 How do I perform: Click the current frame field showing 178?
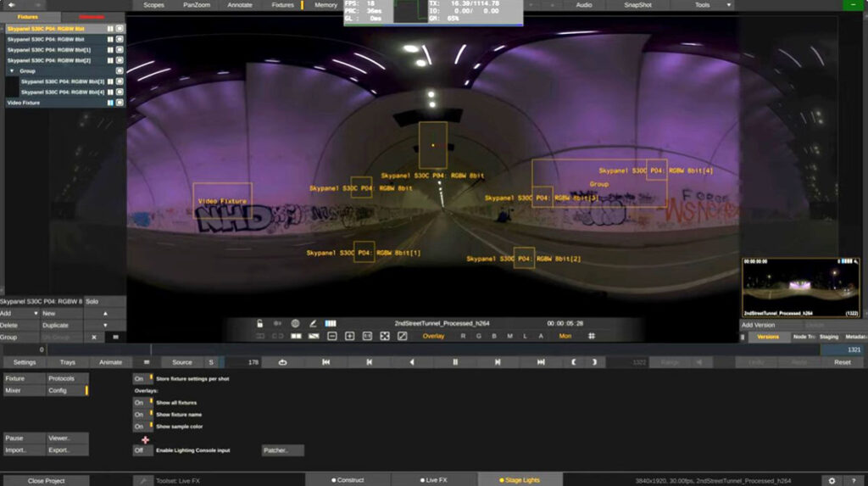tap(242, 362)
